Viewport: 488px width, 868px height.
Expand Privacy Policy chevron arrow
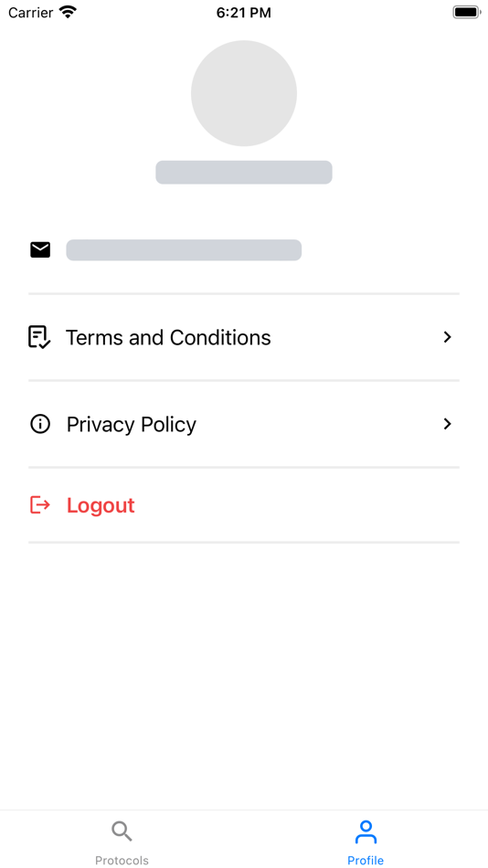[x=448, y=424]
